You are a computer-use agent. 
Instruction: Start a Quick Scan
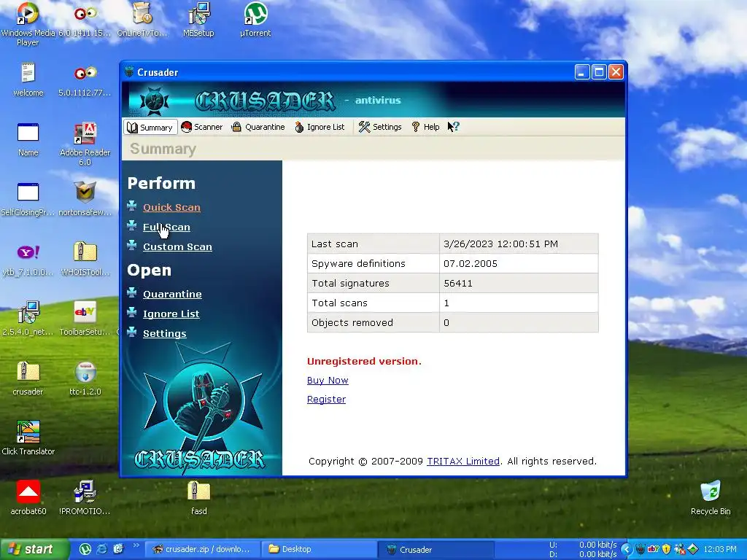tap(171, 207)
